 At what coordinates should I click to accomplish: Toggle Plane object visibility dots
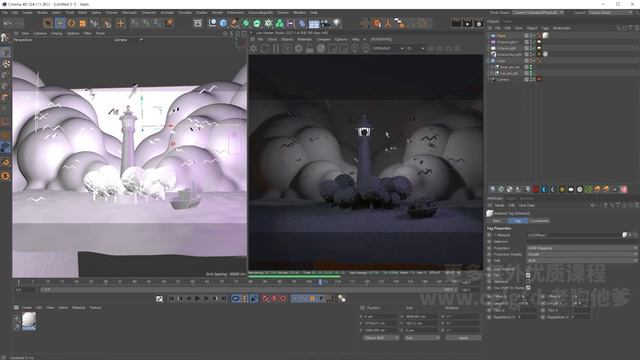[532, 36]
